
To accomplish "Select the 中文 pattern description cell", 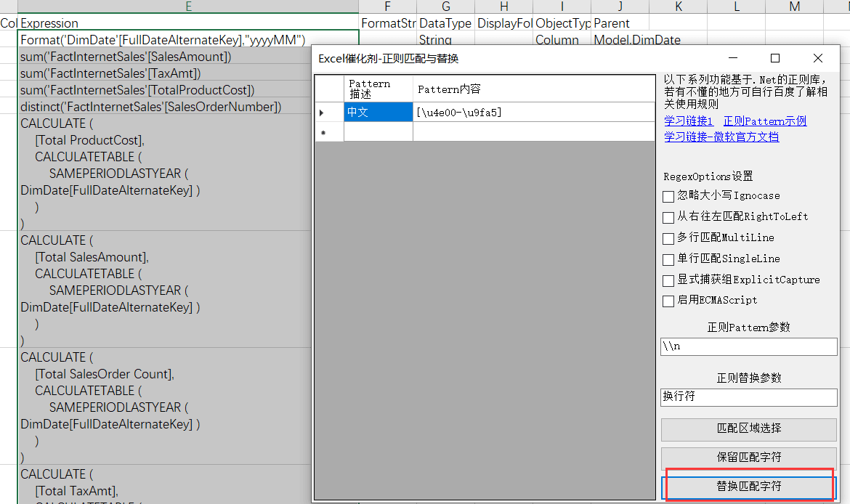I will pos(379,112).
